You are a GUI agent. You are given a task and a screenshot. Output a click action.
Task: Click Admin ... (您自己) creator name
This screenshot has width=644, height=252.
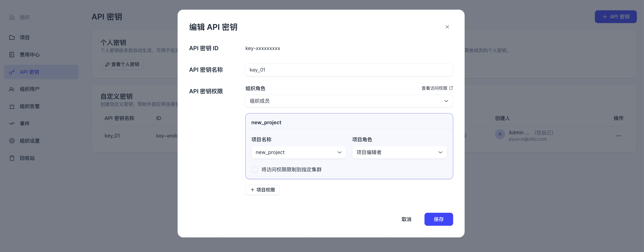pyautogui.click(x=531, y=133)
